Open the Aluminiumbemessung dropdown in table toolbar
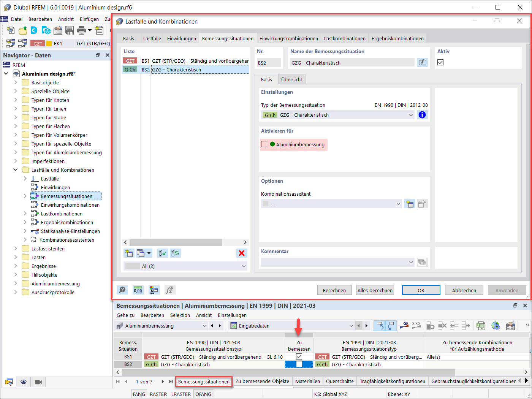Viewport: 532px width, 399px height. click(x=161, y=326)
